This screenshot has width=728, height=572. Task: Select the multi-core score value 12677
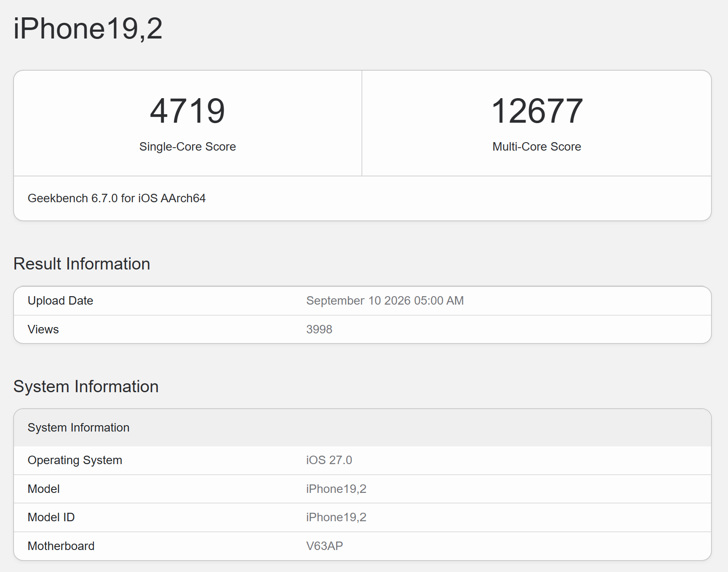pos(537,111)
